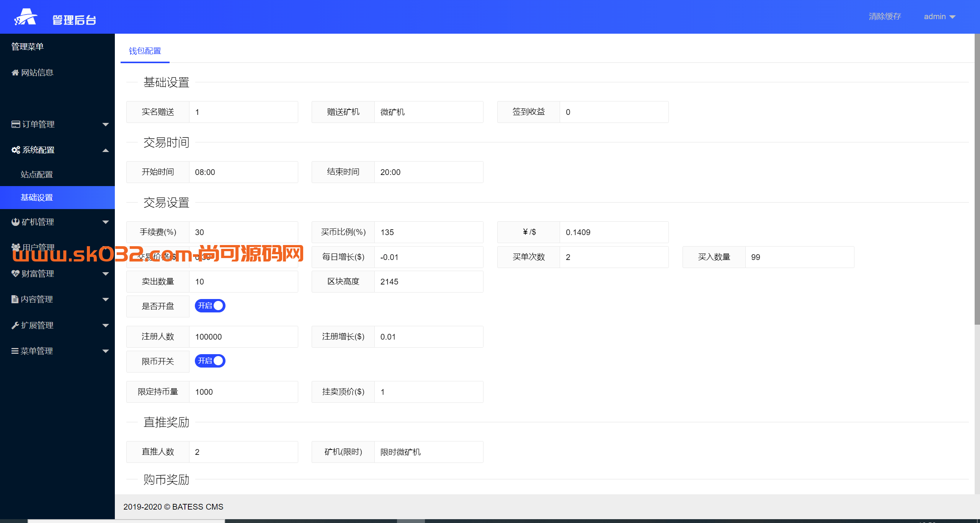Click the 实名赠送 input field
This screenshot has width=980, height=523.
[243, 112]
